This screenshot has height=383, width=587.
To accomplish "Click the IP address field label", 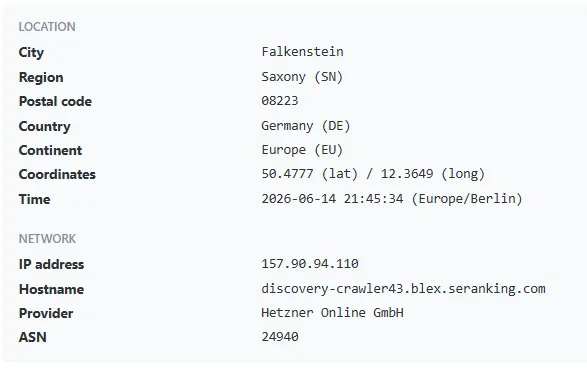I will 51,264.
